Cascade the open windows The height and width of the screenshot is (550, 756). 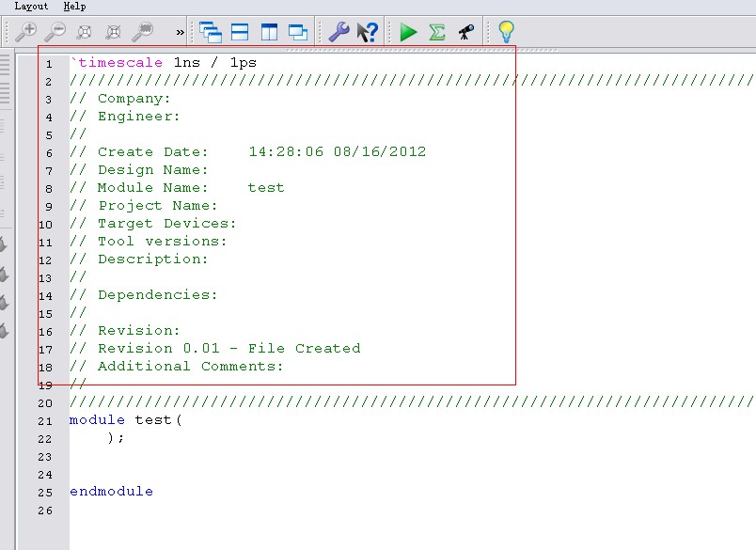211,32
